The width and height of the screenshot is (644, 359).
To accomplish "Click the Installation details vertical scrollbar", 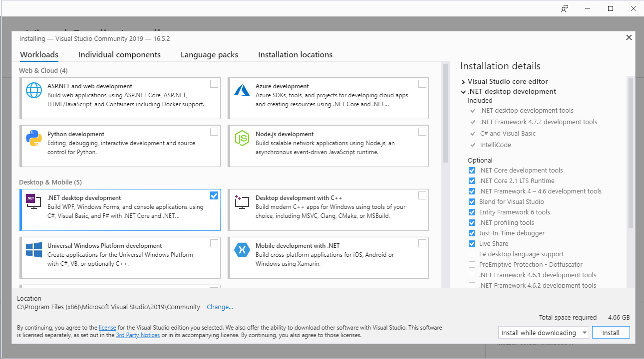I will (631, 152).
